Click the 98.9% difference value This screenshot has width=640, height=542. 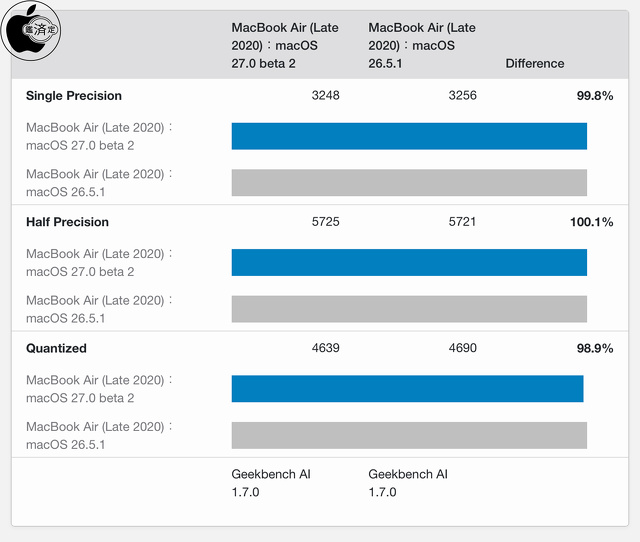pos(595,348)
